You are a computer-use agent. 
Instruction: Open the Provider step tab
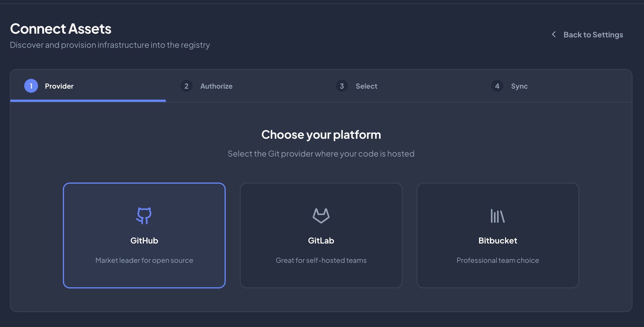[59, 86]
